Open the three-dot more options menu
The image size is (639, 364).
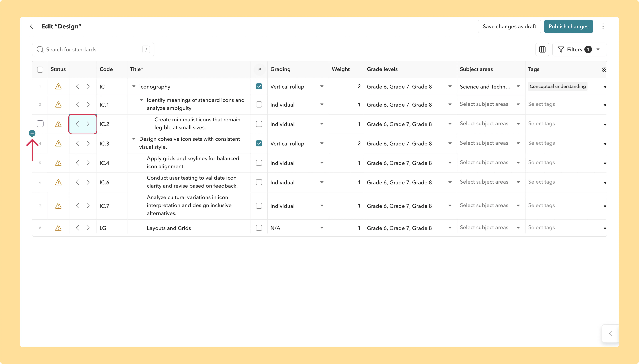coord(603,26)
